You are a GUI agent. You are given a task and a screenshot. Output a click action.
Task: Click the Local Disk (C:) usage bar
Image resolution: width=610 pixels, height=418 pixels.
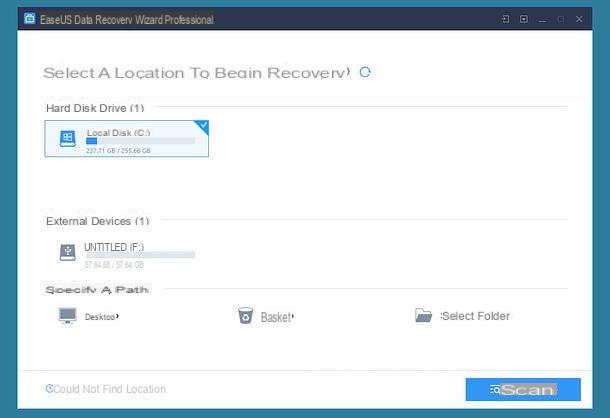pos(140,141)
